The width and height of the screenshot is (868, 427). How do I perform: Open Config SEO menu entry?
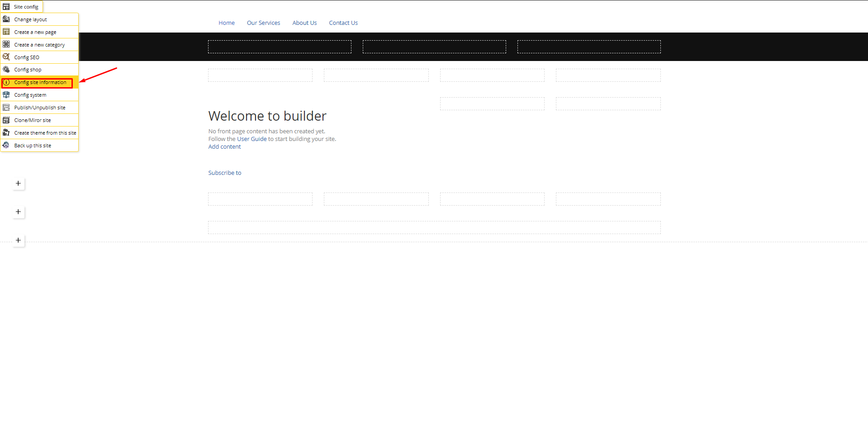click(39, 57)
